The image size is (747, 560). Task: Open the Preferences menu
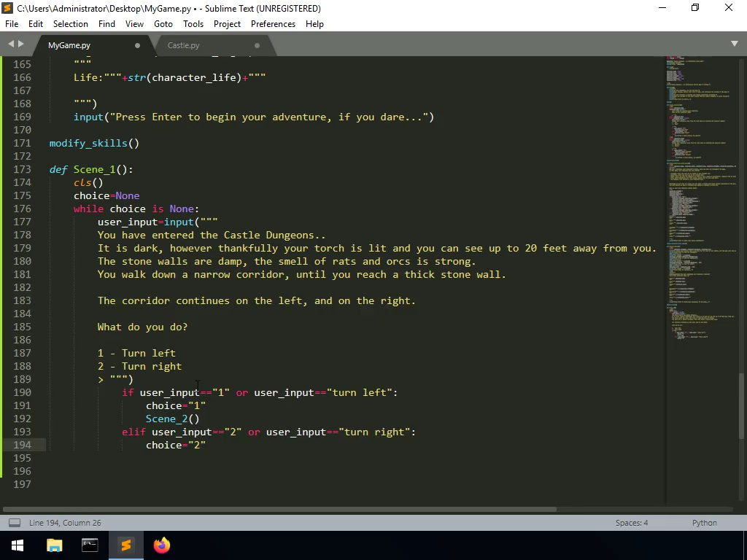[x=273, y=24]
